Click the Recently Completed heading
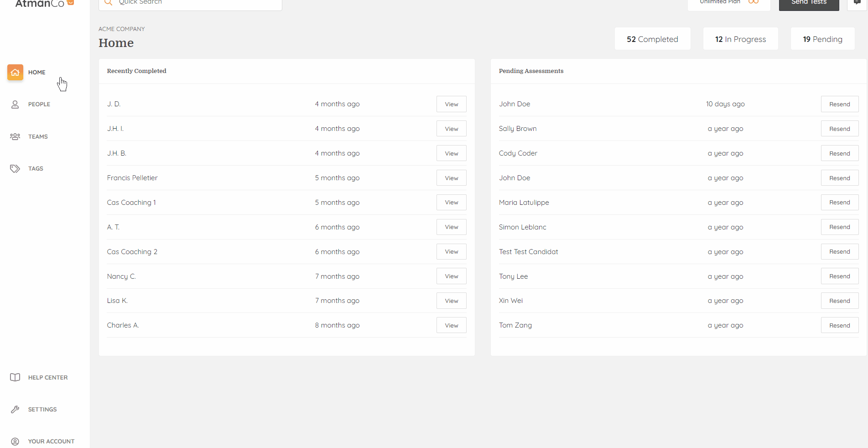868x448 pixels. click(x=137, y=71)
